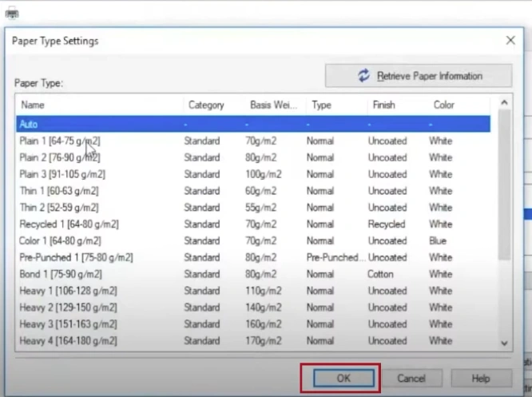
Task: Choose Heavy 1 [106-128 g/m2] paper
Action: coord(253,291)
